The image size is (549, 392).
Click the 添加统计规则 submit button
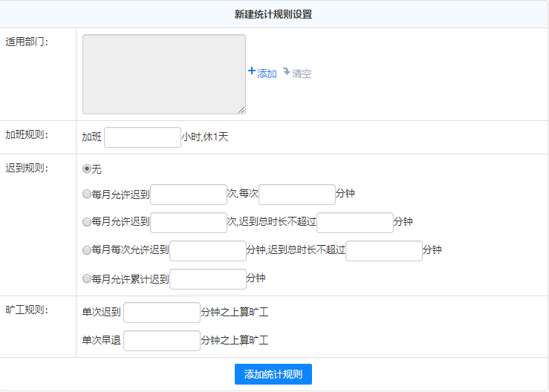(x=273, y=374)
